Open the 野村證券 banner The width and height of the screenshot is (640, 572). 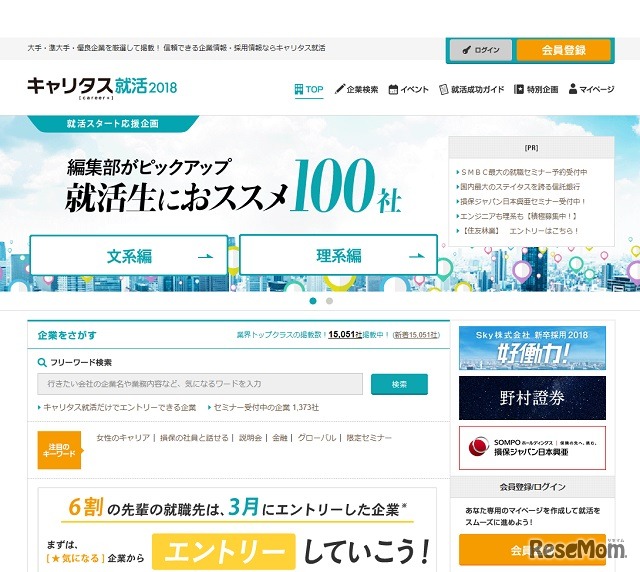click(532, 398)
